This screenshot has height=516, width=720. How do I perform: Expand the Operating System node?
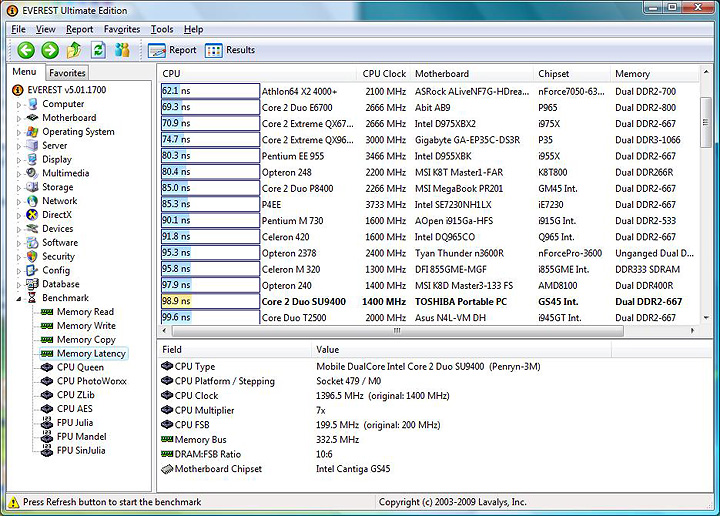coord(19,132)
